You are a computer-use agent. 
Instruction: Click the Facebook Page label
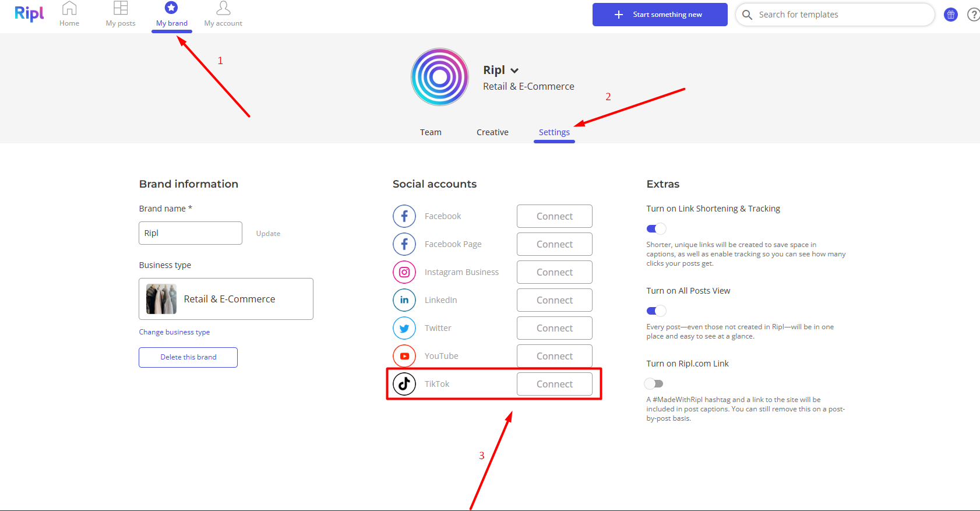[x=453, y=244]
